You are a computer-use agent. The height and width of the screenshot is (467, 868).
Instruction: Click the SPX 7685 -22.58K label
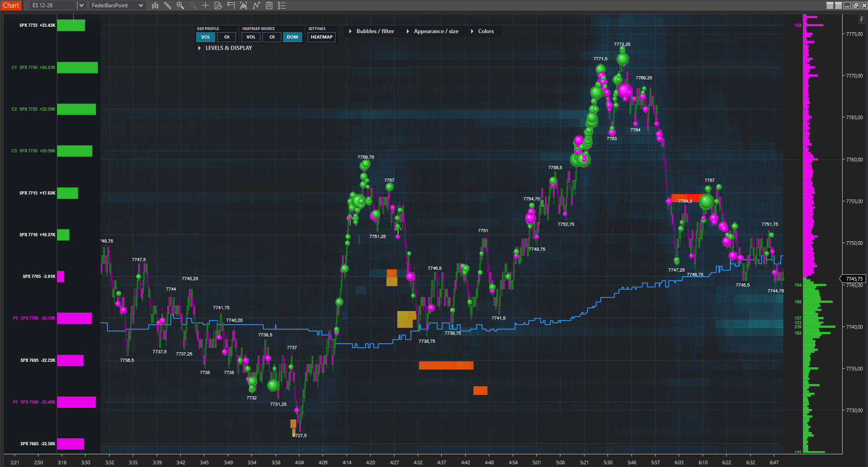tap(38, 444)
